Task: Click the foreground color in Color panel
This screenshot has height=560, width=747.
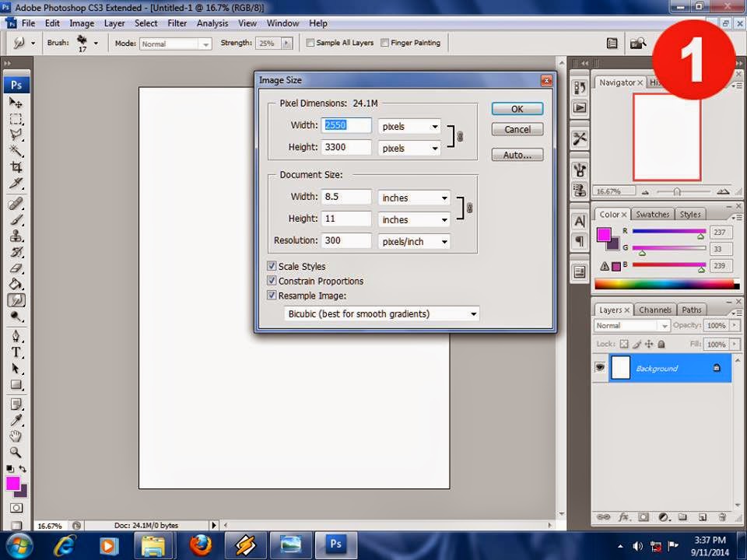Action: pyautogui.click(x=604, y=234)
